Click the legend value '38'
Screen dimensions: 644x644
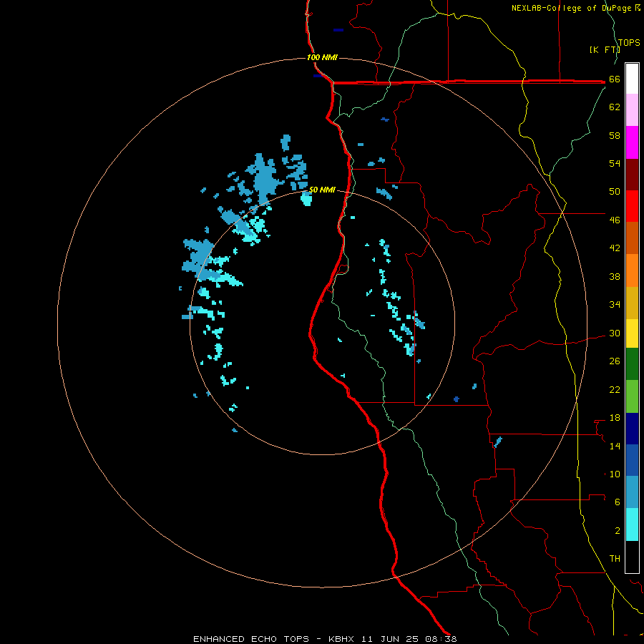pos(615,276)
